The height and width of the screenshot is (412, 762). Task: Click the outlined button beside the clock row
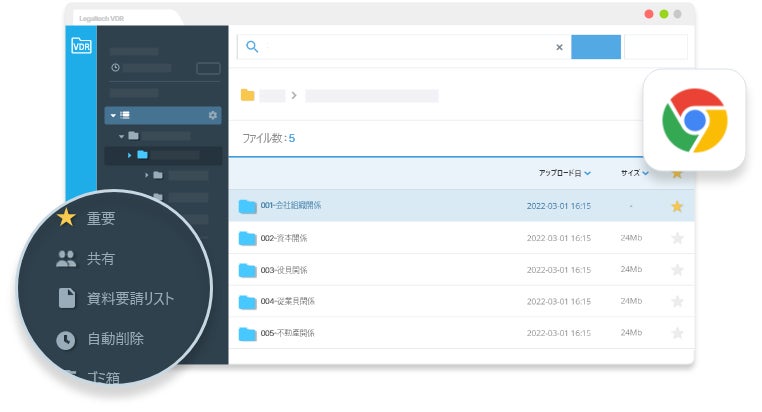click(208, 69)
